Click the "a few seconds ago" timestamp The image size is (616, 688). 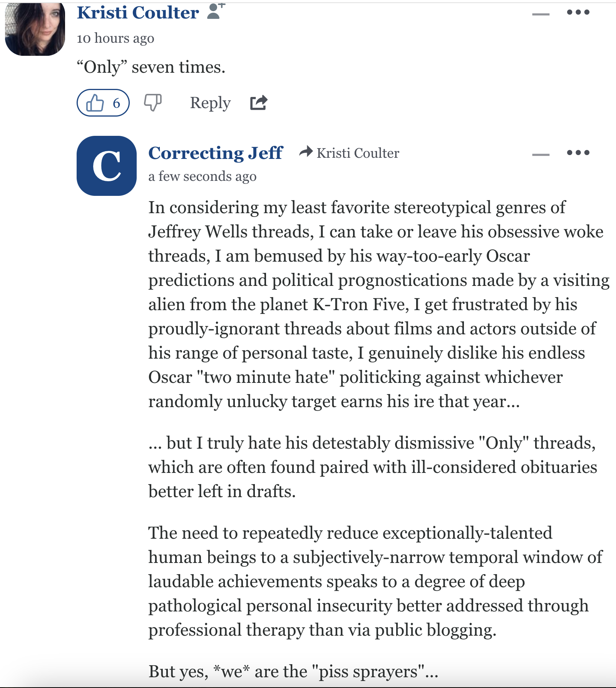point(202,176)
